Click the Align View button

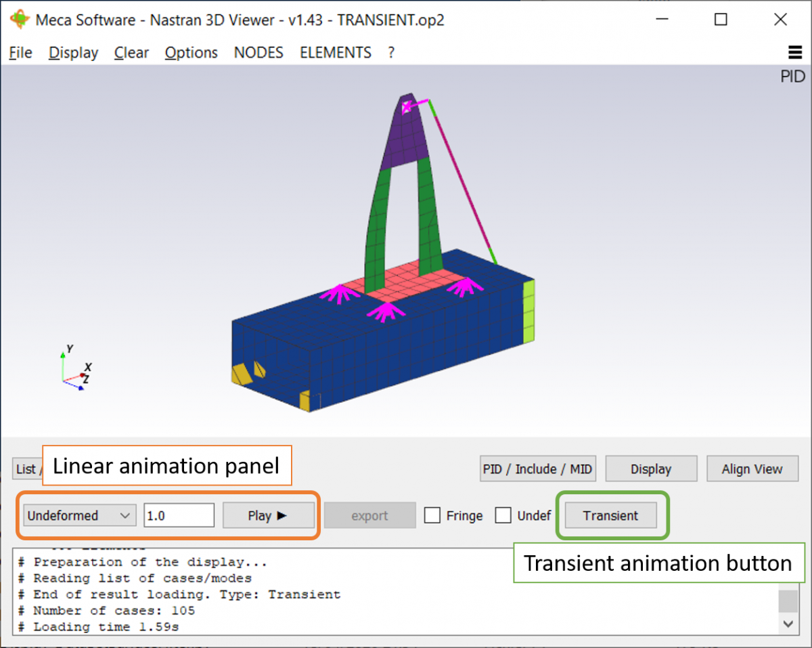pos(752,468)
